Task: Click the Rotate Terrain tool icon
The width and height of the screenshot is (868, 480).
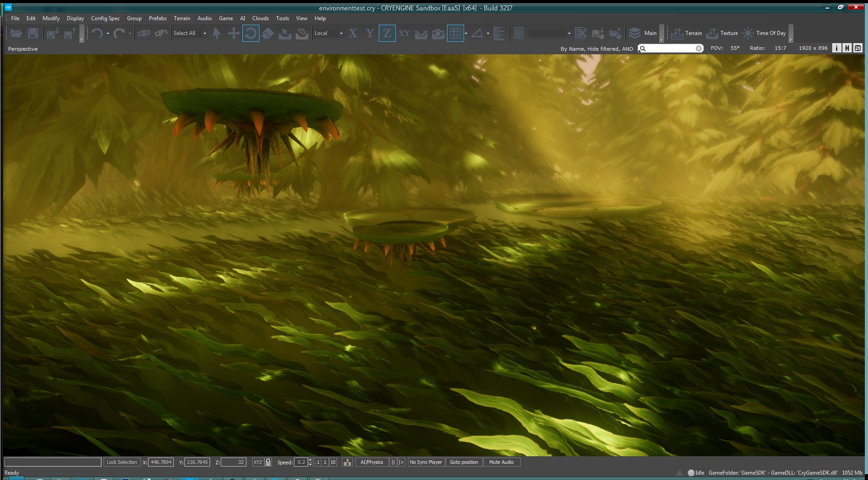Action: [x=302, y=33]
